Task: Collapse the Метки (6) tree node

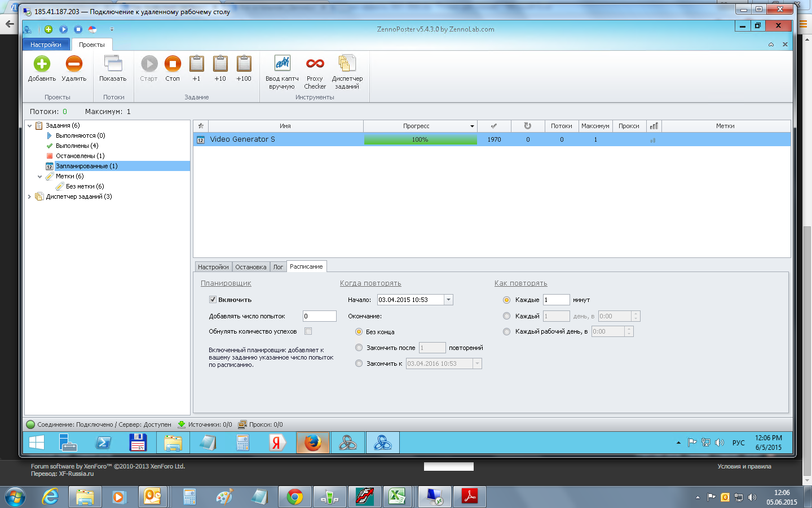Action: (x=40, y=176)
